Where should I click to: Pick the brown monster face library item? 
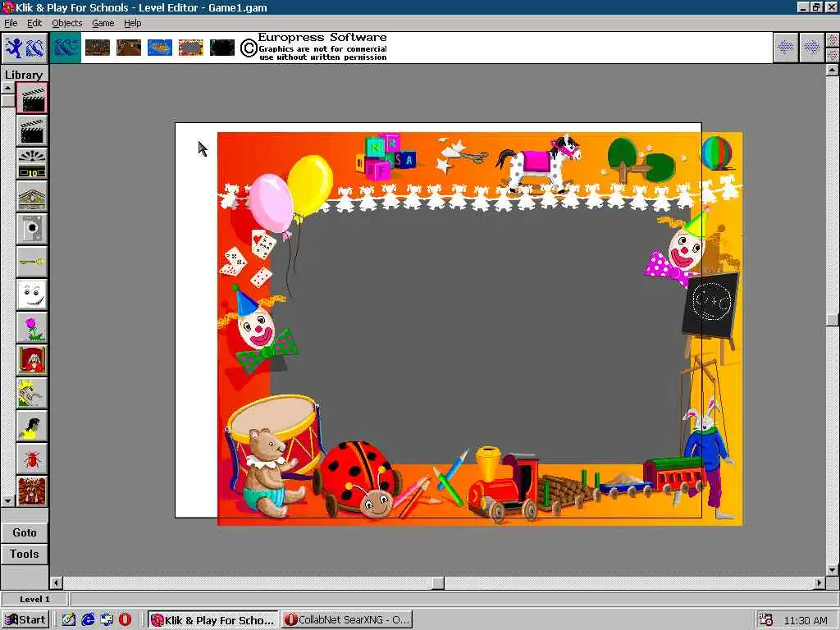[x=32, y=491]
